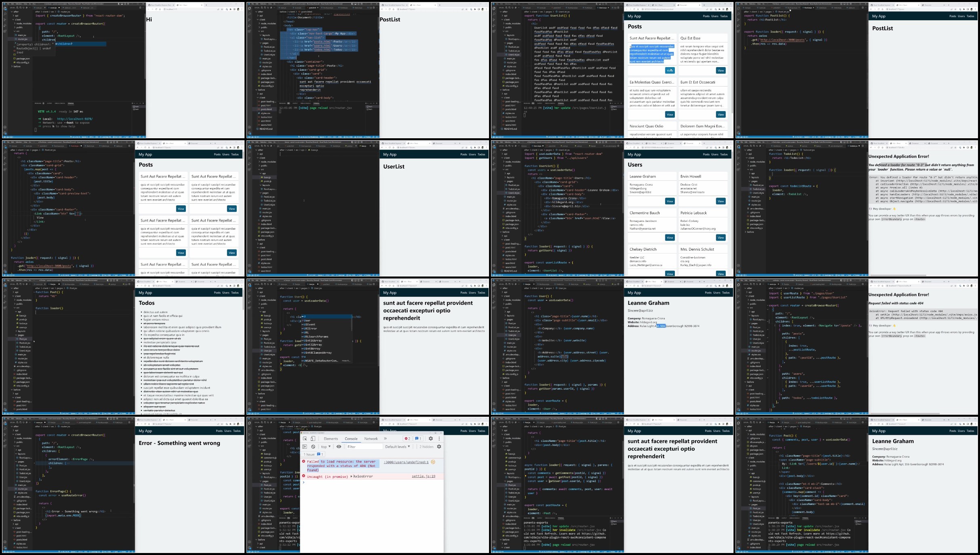
Task: Click new terminal plus icon in the 'Qui Est Esse' frame
Action: tap(611, 103)
